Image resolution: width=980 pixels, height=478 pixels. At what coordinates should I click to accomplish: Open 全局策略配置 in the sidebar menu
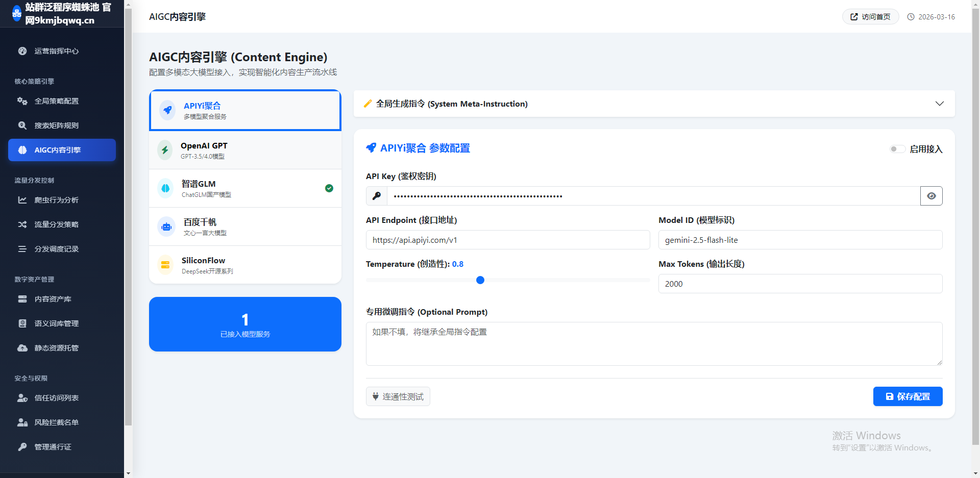56,101
